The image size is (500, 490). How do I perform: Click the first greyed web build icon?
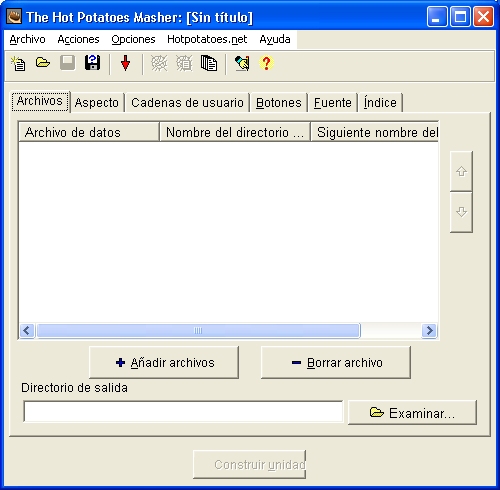pos(159,63)
